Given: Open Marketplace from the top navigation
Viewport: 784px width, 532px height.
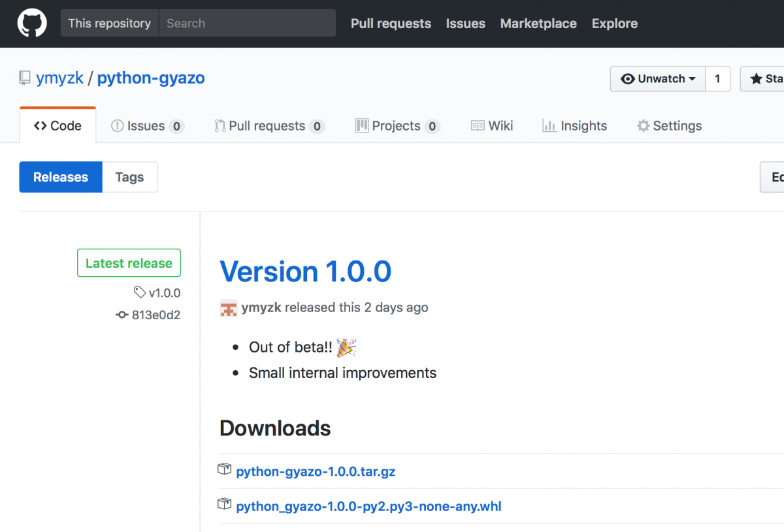Looking at the screenshot, I should pos(538,23).
